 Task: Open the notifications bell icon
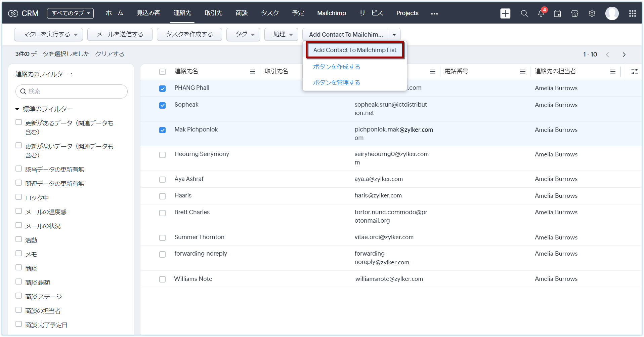click(x=541, y=13)
